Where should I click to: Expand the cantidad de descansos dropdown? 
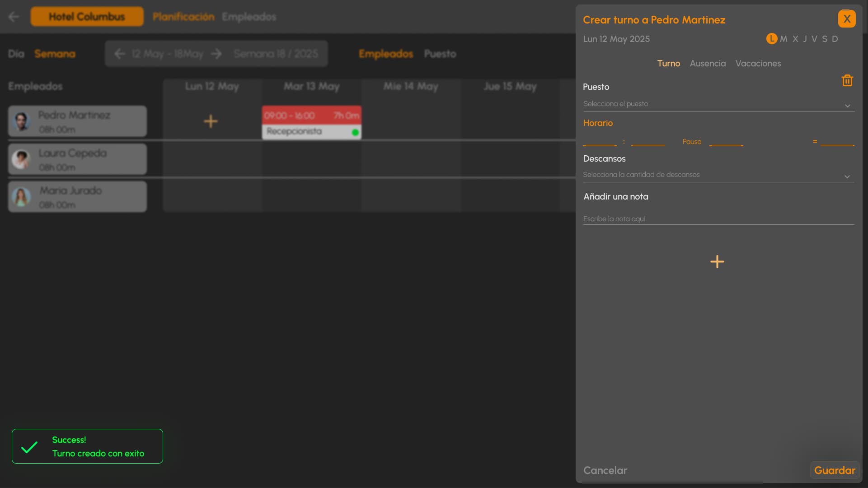718,175
